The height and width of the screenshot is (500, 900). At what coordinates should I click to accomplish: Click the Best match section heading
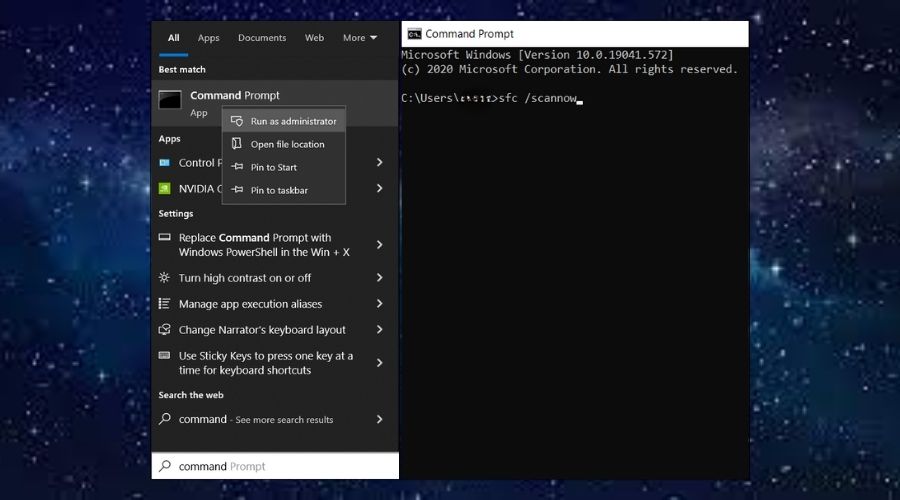pyautogui.click(x=182, y=69)
